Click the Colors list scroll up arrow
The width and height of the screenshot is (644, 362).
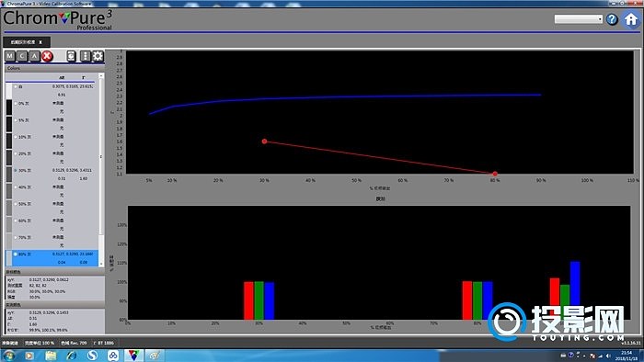(x=101, y=76)
